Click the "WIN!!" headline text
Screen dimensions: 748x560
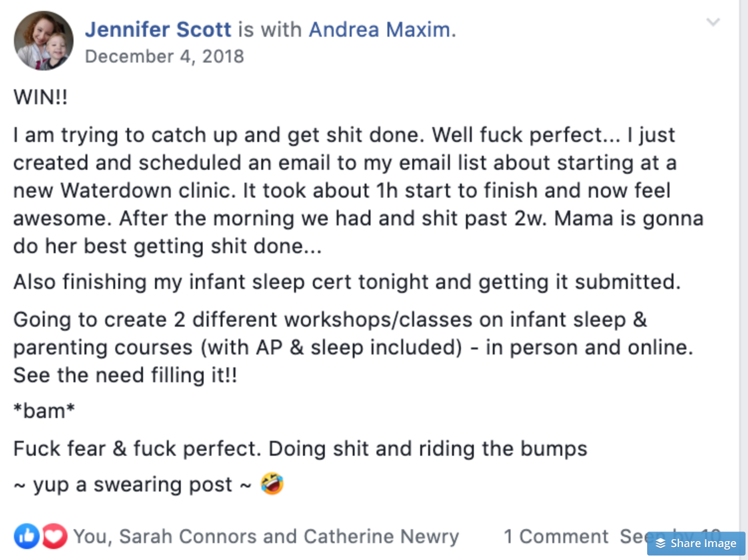pos(41,97)
